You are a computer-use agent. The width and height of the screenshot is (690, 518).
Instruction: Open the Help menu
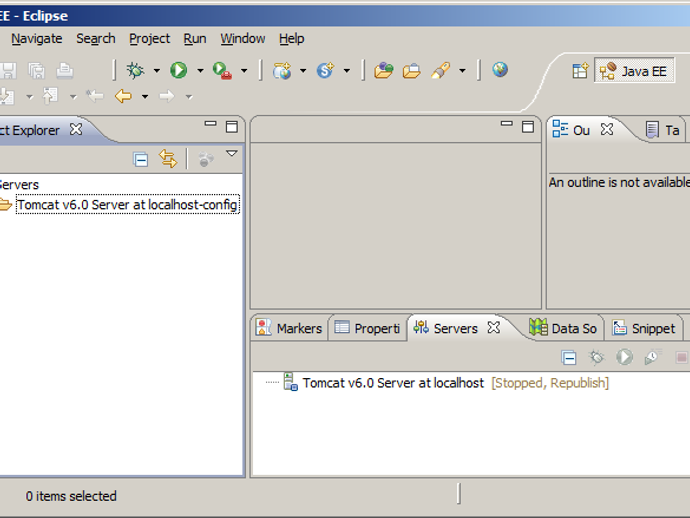tap(291, 39)
